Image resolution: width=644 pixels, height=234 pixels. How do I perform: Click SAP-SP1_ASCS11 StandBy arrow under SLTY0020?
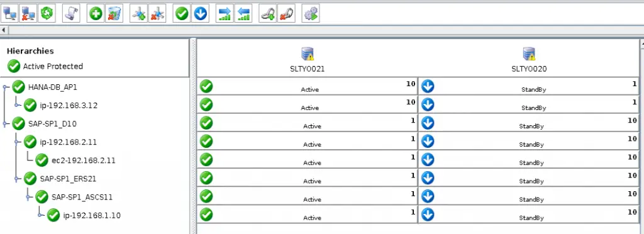tap(428, 196)
